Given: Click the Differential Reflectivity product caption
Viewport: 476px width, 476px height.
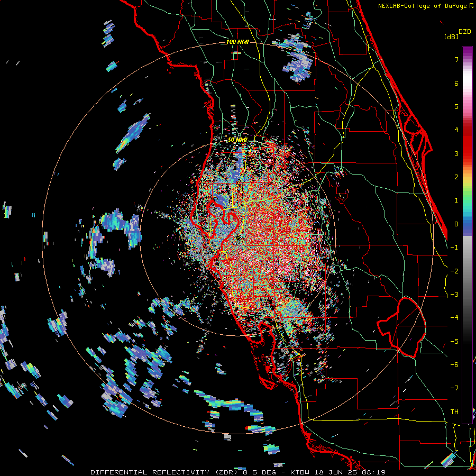Looking at the screenshot, I should click(x=238, y=472).
